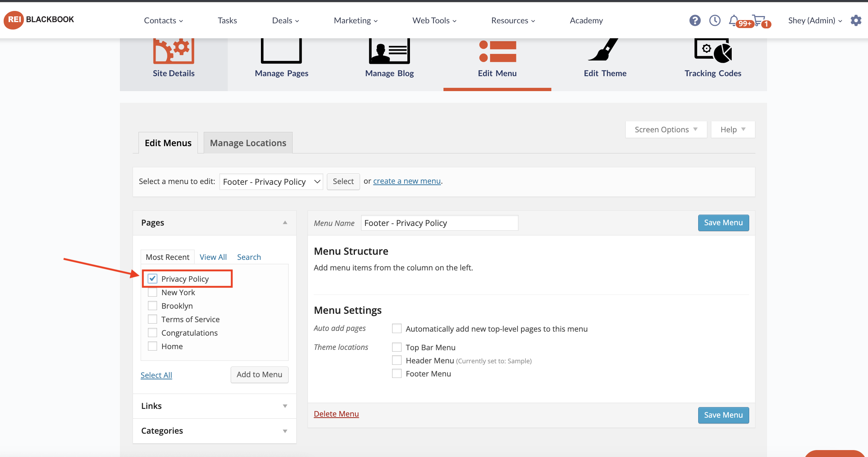The width and height of the screenshot is (868, 457).
Task: Click create a new menu link
Action: [407, 181]
